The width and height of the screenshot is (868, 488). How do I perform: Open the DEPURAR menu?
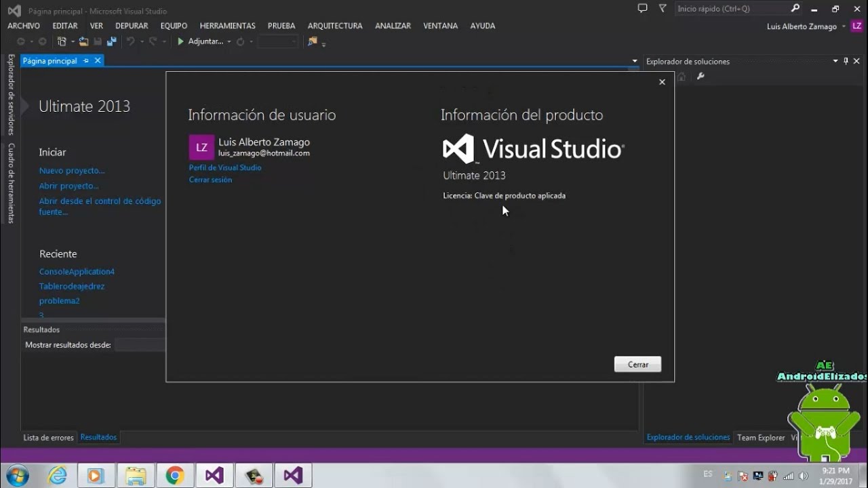[132, 26]
